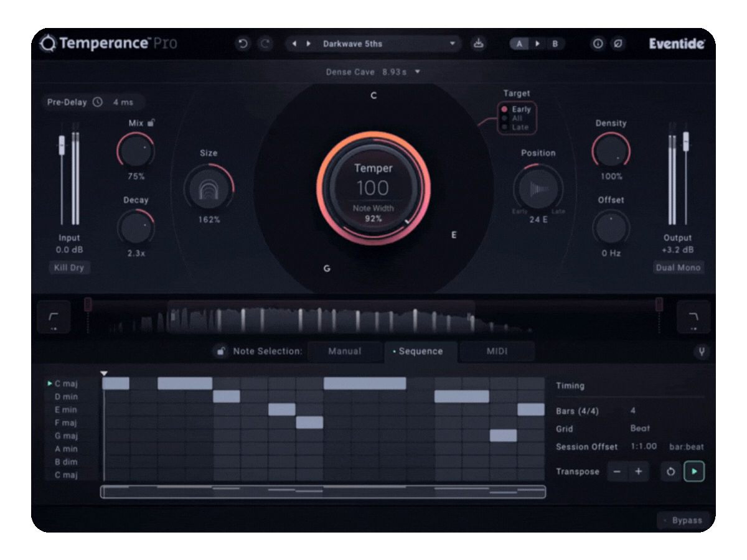Open the info icon in header

598,44
